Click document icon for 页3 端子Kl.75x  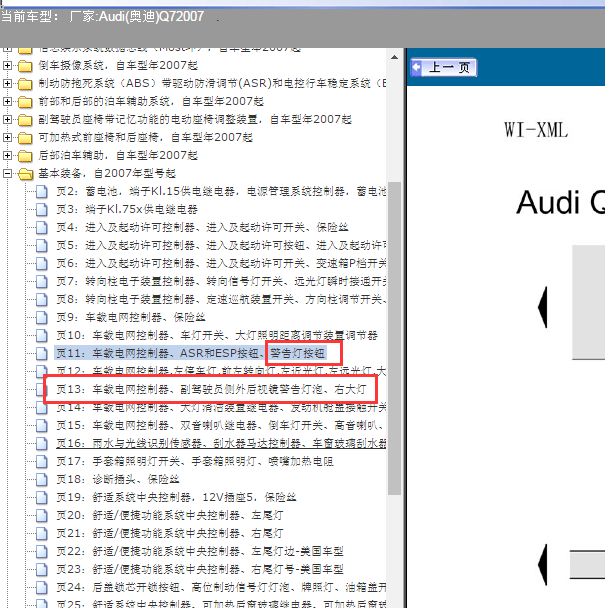click(x=42, y=209)
